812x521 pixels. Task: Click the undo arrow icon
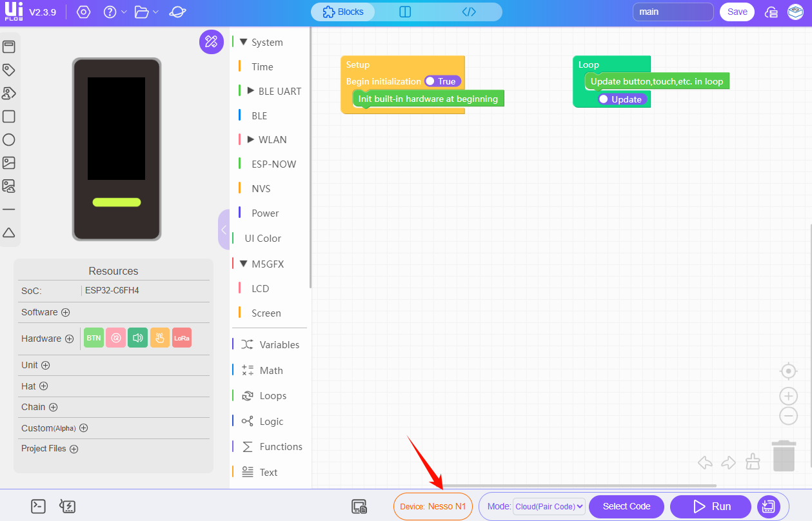click(705, 462)
